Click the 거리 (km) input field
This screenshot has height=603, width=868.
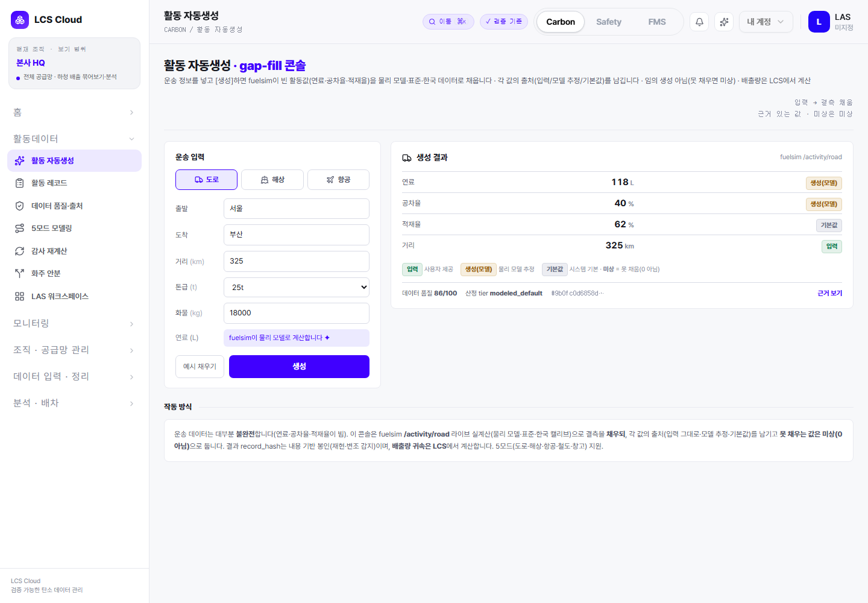point(297,261)
